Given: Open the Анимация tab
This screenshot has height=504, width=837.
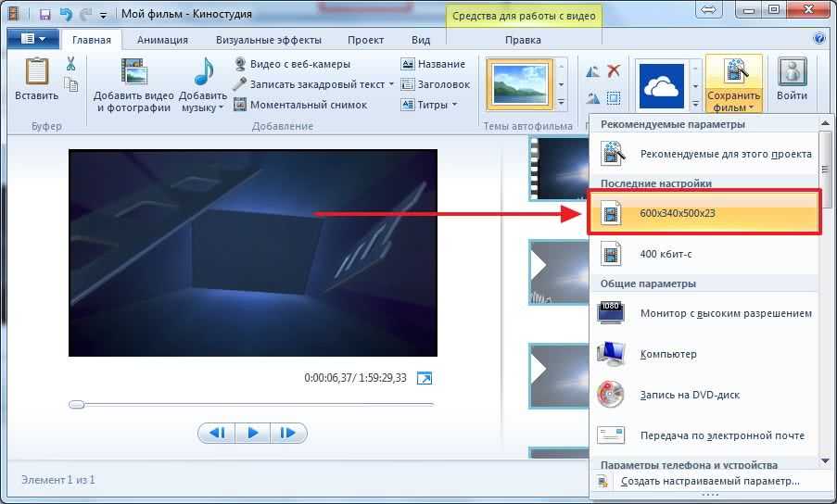Looking at the screenshot, I should pyautogui.click(x=162, y=40).
